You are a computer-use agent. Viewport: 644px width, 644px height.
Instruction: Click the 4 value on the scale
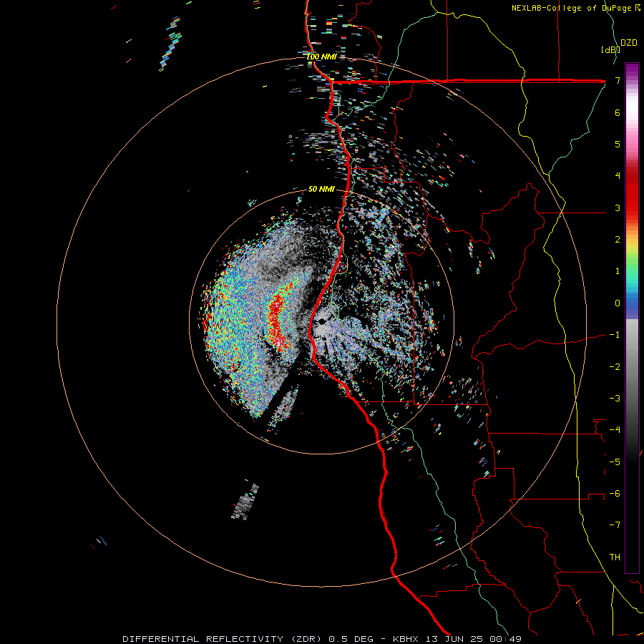tap(618, 176)
